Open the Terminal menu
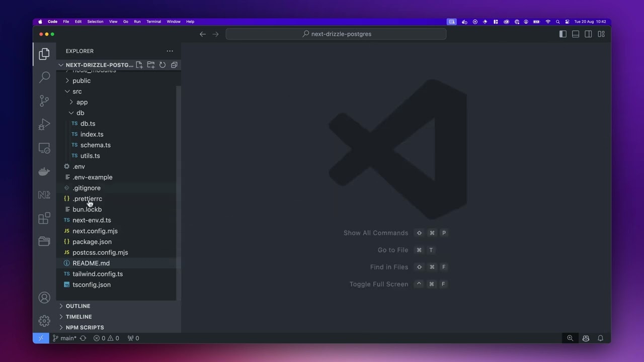 [153, 22]
